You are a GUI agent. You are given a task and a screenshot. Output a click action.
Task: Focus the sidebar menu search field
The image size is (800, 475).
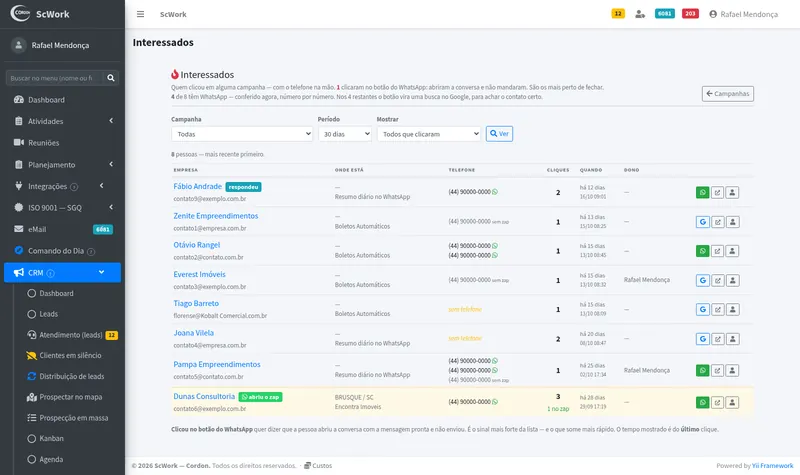(55, 78)
